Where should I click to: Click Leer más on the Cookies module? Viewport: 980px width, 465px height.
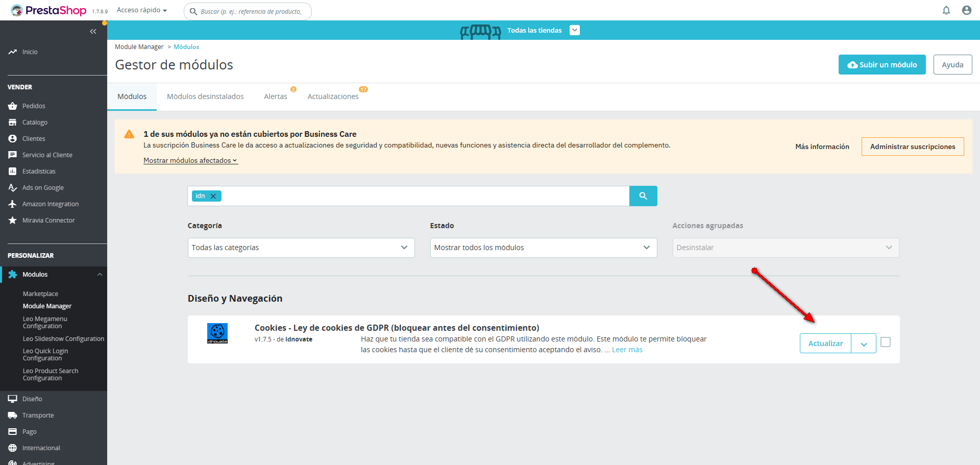(627, 350)
